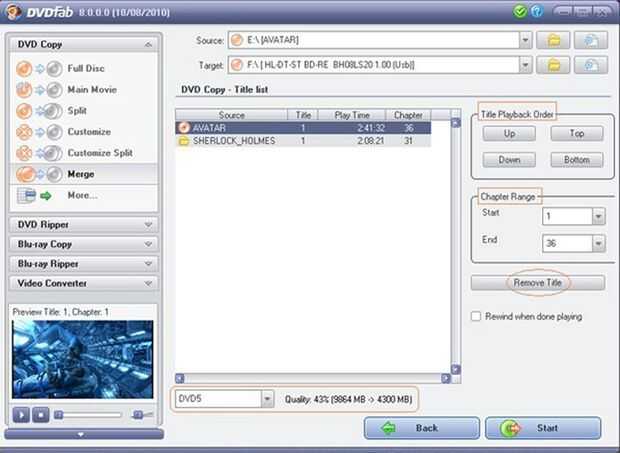This screenshot has width=620, height=453.
Task: Open the blue help question icon
Action: [537, 11]
